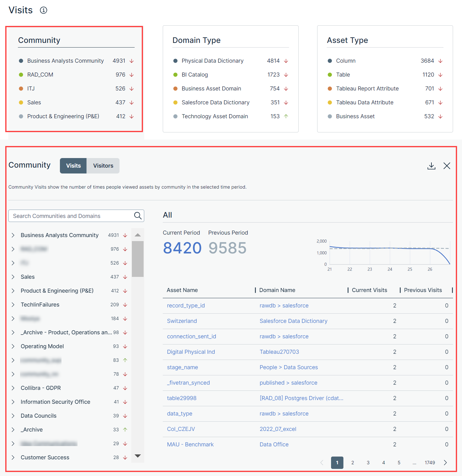Click the previous page arrow
The height and width of the screenshot is (476, 462).
point(322,462)
